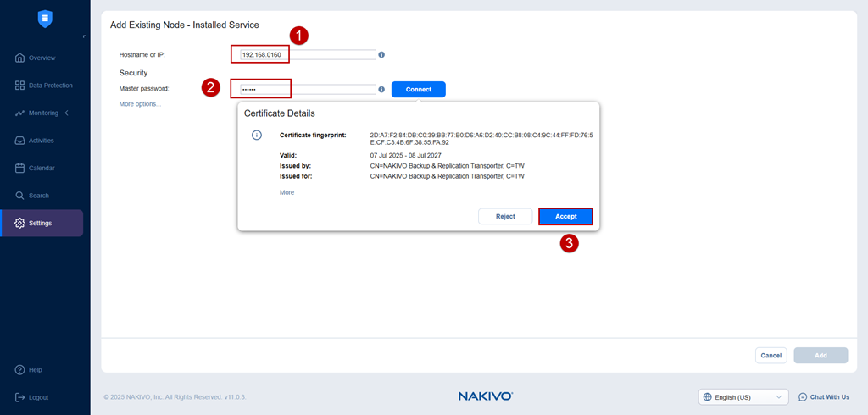The height and width of the screenshot is (415, 868).
Task: Click the exit icon beside Logout
Action: (20, 397)
